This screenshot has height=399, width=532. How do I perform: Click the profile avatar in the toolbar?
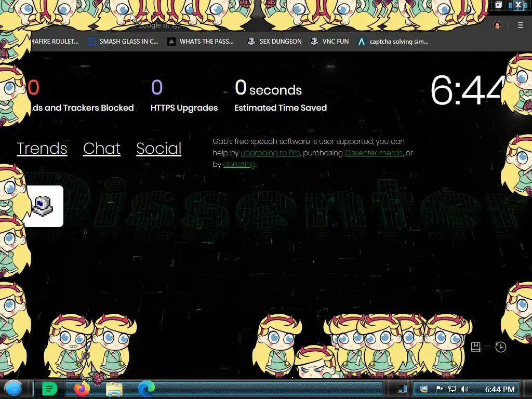tap(497, 25)
